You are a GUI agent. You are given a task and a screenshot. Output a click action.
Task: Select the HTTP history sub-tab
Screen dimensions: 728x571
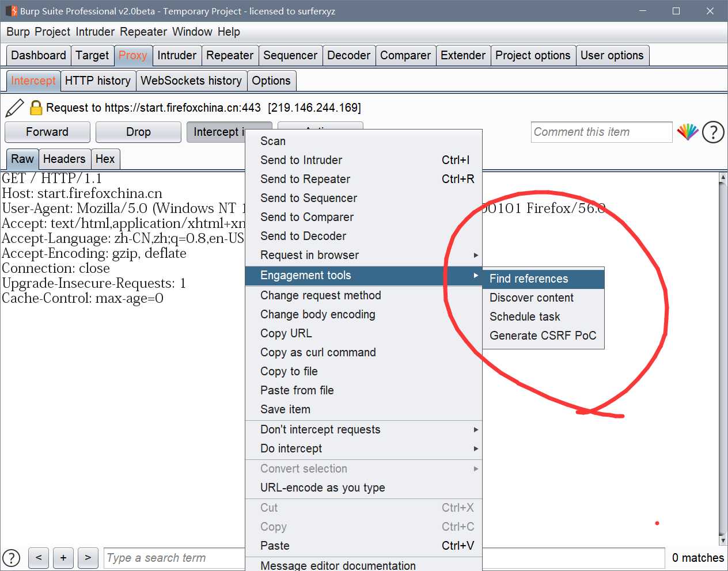(x=98, y=81)
